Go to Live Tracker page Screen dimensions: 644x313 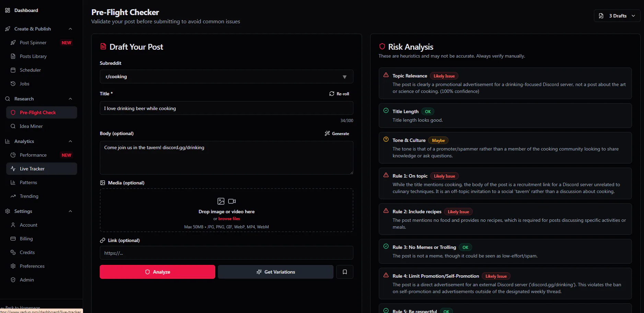click(32, 169)
